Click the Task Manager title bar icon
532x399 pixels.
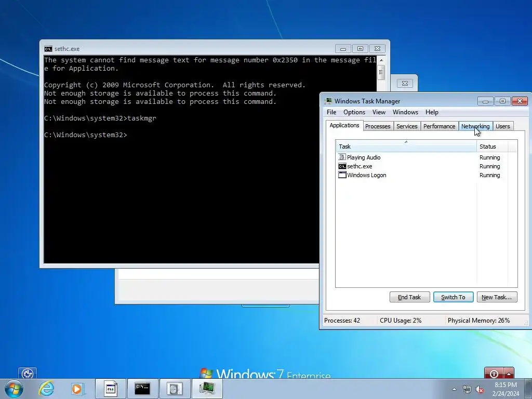[328, 101]
